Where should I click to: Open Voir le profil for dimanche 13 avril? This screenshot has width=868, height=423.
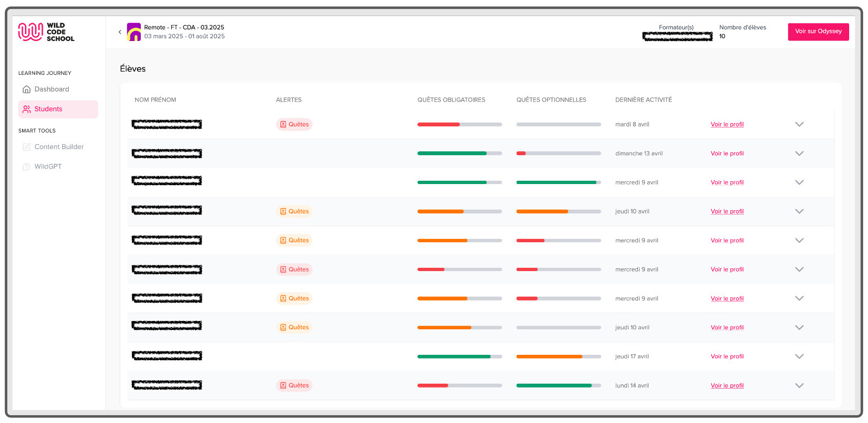727,154
